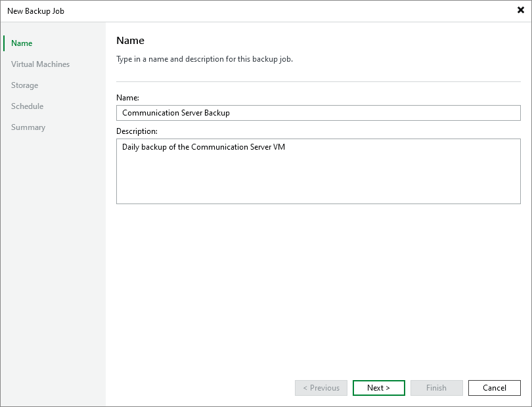
Task: Place cursor after 'Communication Server Backup'
Action: point(231,112)
